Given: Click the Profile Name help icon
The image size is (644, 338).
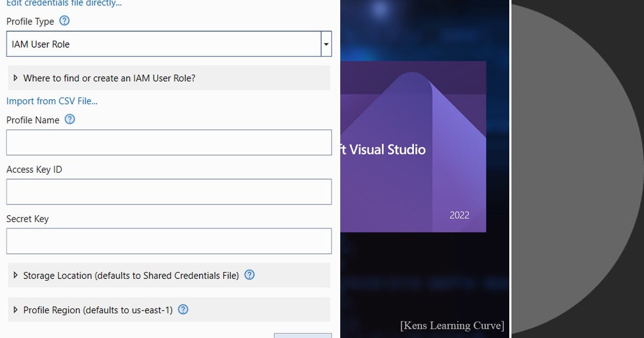Looking at the screenshot, I should click(70, 120).
